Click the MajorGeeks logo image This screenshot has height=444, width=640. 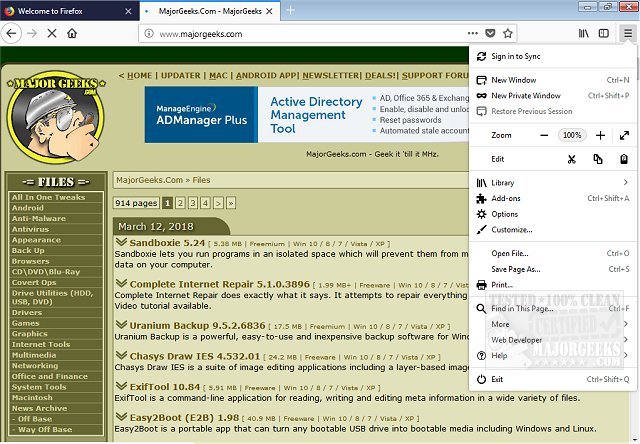tap(56, 120)
